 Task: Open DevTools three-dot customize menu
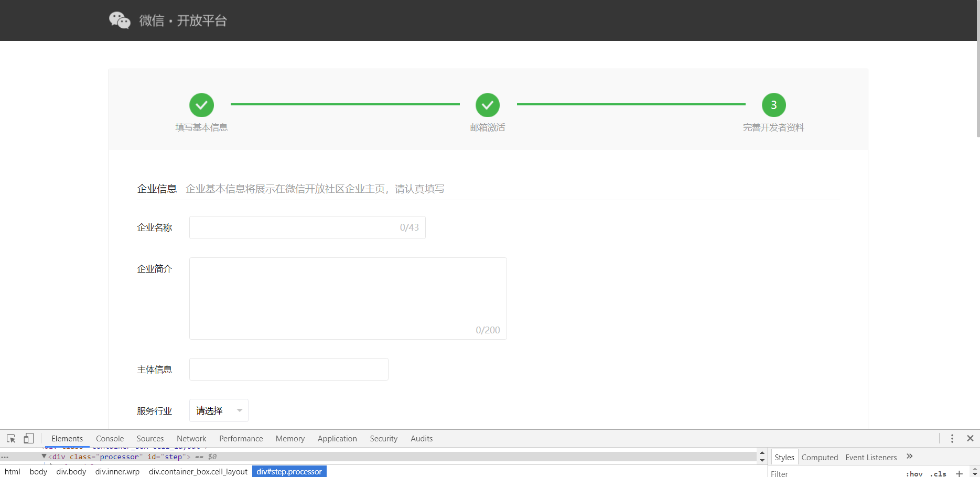click(x=952, y=438)
